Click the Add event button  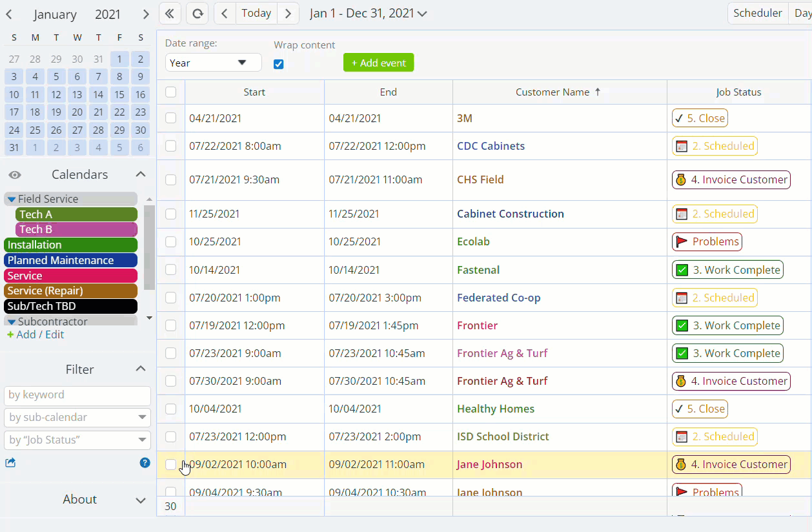pos(378,63)
